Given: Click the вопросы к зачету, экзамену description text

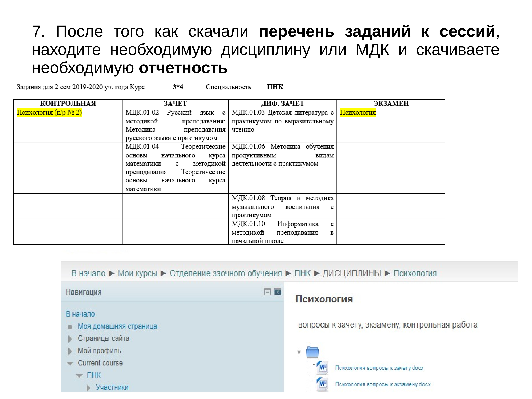Looking at the screenshot, I should click(x=388, y=325).
